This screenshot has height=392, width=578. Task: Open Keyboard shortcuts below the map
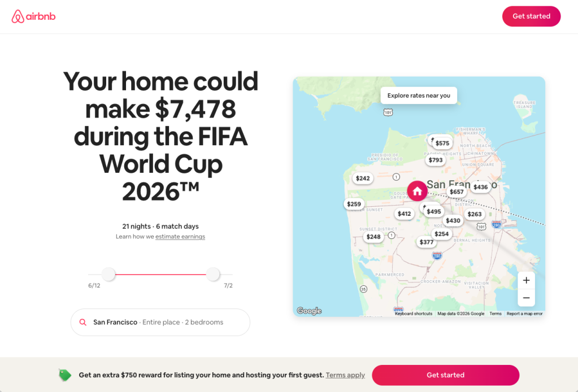tap(413, 313)
